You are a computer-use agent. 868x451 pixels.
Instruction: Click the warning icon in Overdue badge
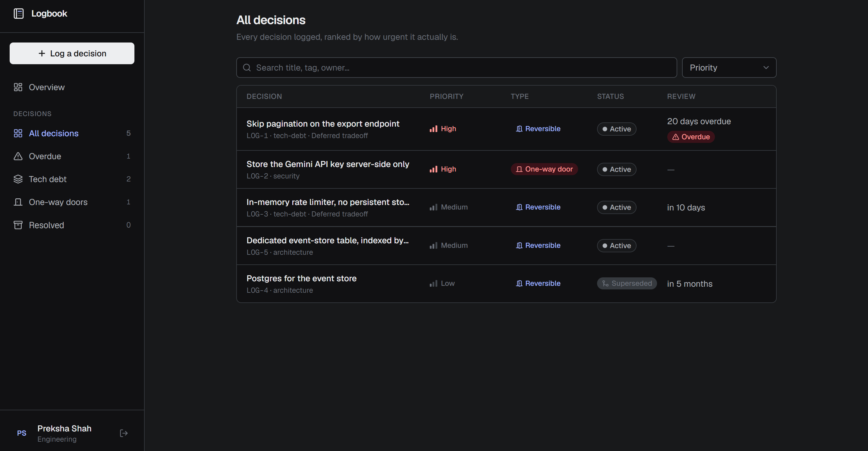[676, 137]
